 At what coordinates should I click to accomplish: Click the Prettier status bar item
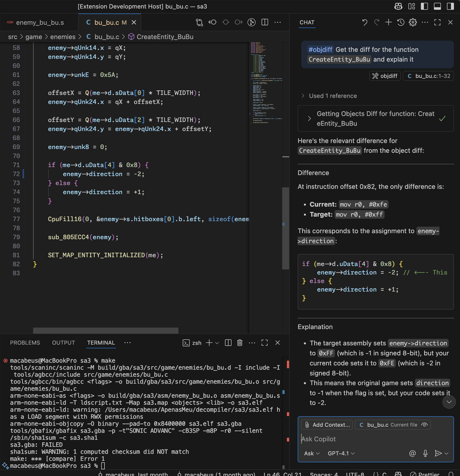(x=425, y=474)
